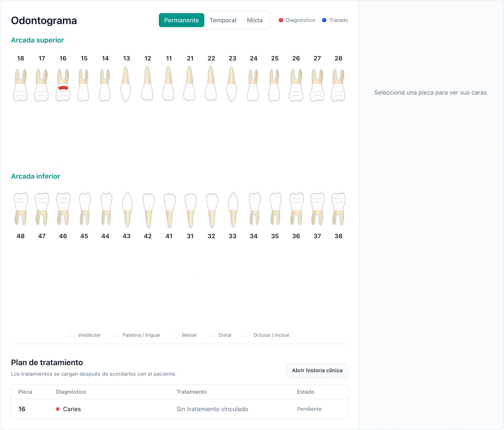
Task: Click the Distal face circle
Action: click(x=213, y=335)
